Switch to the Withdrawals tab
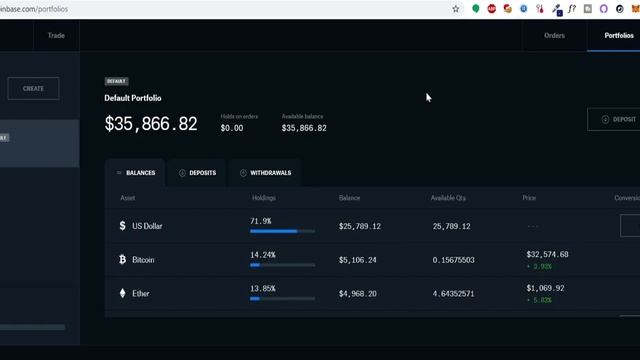 click(265, 173)
